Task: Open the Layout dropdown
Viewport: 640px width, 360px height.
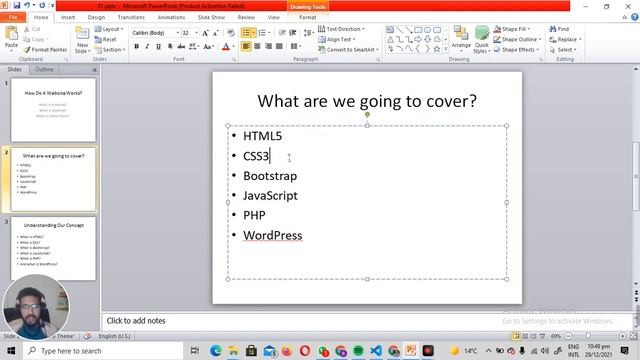Action: click(x=109, y=29)
